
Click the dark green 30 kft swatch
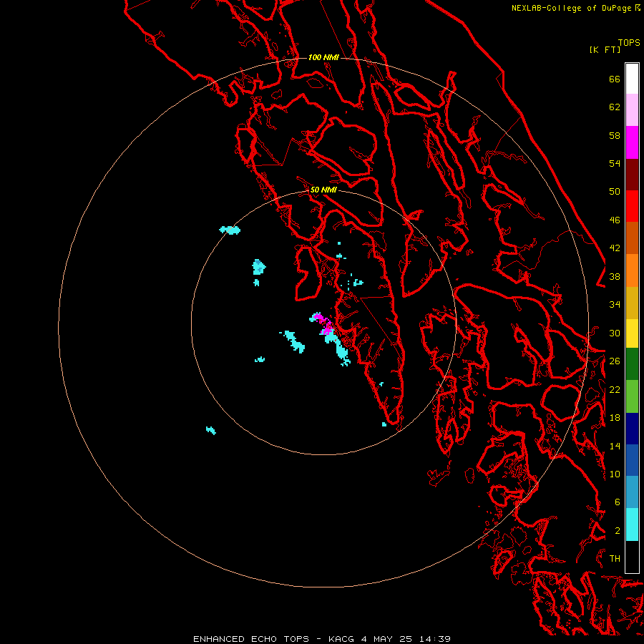coord(632,364)
